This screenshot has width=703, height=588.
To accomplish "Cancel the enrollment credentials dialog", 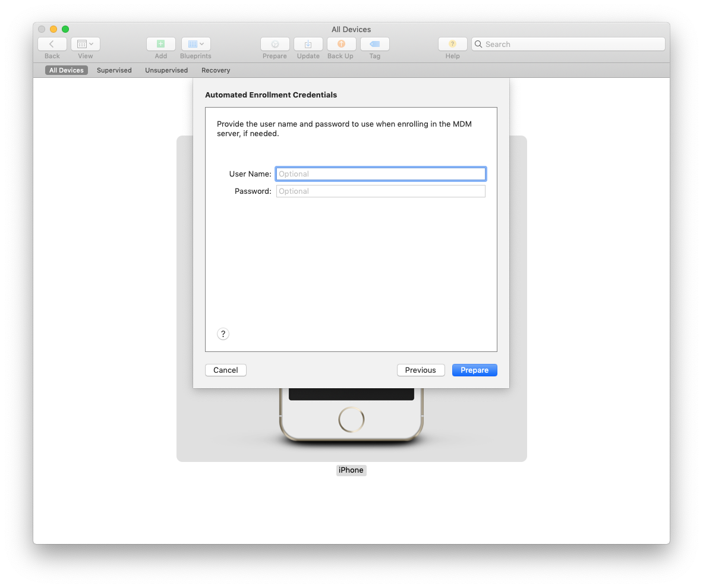I will (x=226, y=370).
